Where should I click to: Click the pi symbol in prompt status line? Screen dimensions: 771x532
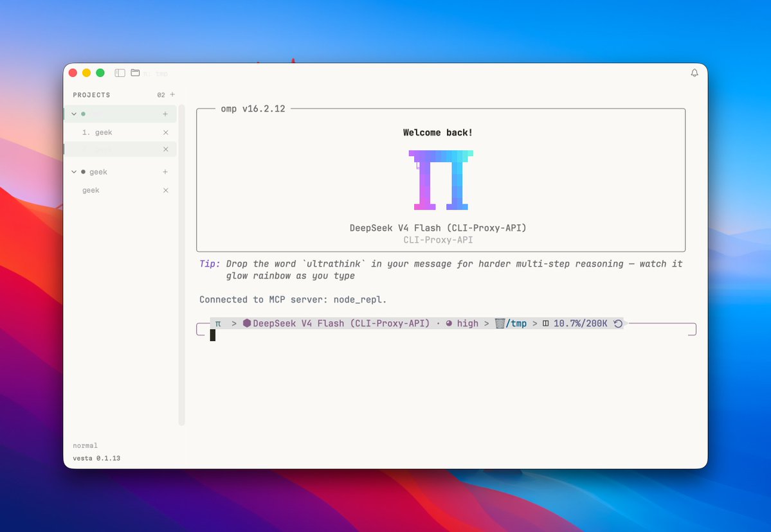pyautogui.click(x=218, y=324)
